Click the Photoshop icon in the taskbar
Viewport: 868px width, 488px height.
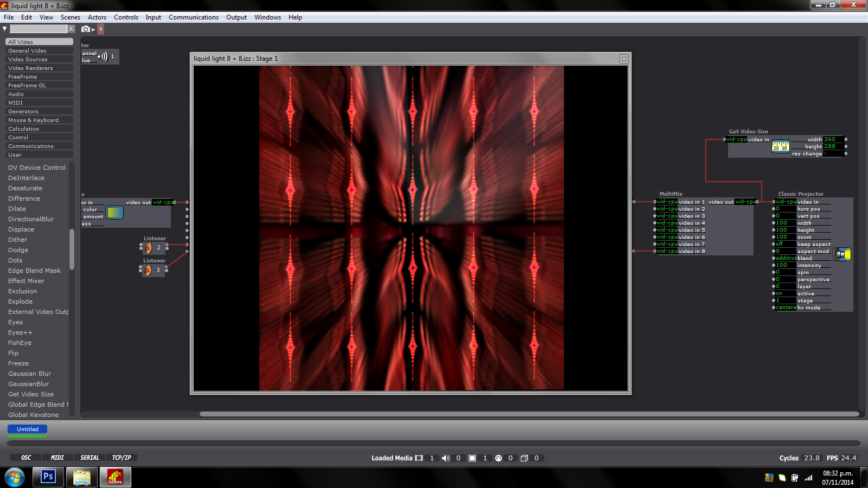pos(48,477)
